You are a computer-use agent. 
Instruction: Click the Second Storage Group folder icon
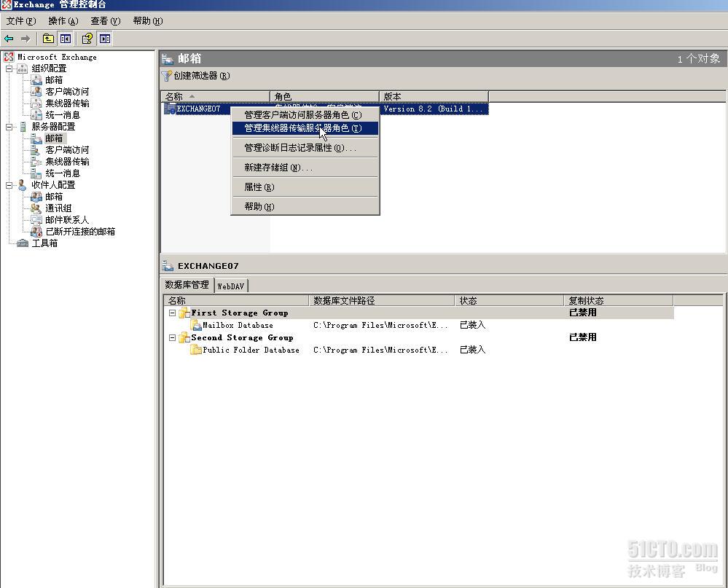pos(184,338)
